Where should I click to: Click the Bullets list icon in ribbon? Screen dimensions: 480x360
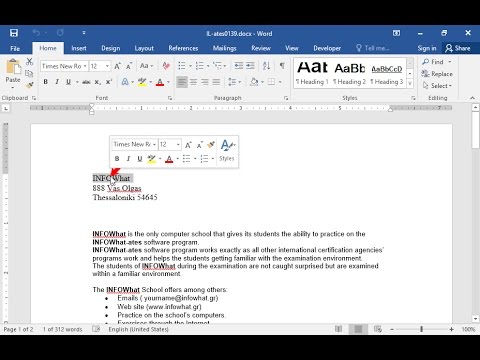click(182, 66)
